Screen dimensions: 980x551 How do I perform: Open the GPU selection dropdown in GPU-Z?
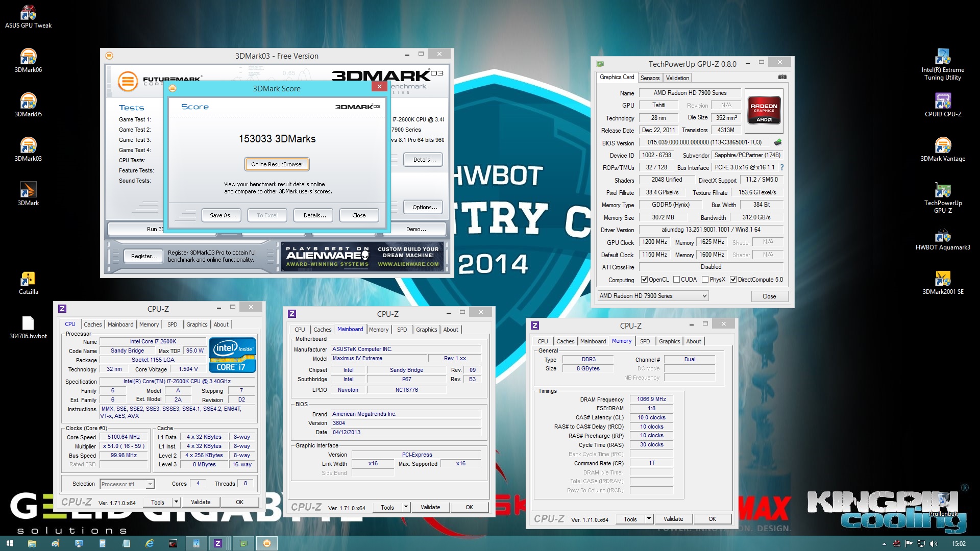click(x=653, y=296)
